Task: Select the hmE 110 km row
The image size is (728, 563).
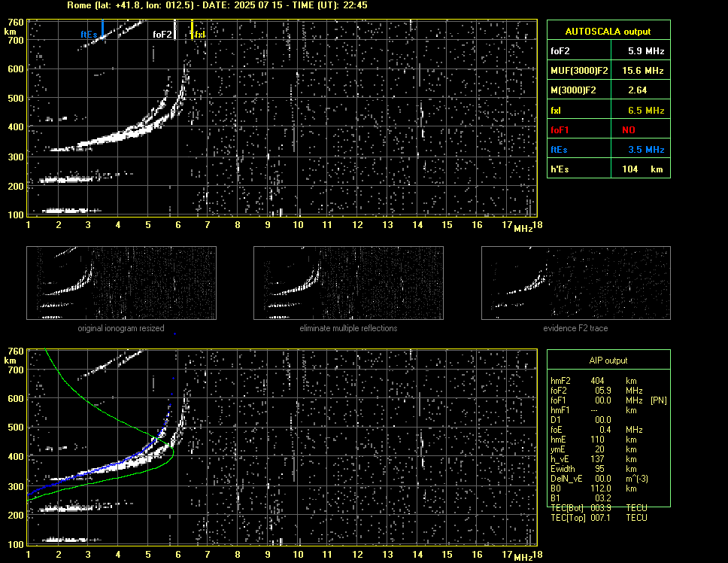Action: coord(593,439)
